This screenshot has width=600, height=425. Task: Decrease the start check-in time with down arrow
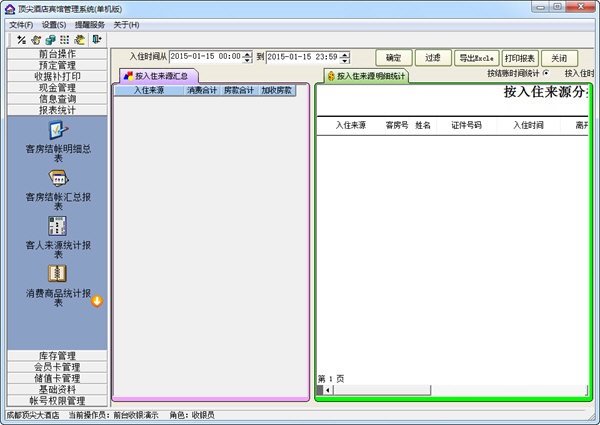248,60
